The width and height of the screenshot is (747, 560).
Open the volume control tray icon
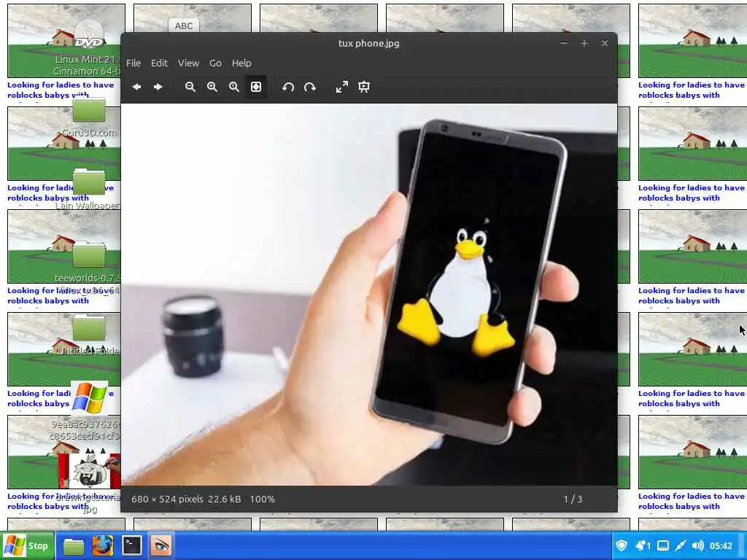(x=697, y=545)
